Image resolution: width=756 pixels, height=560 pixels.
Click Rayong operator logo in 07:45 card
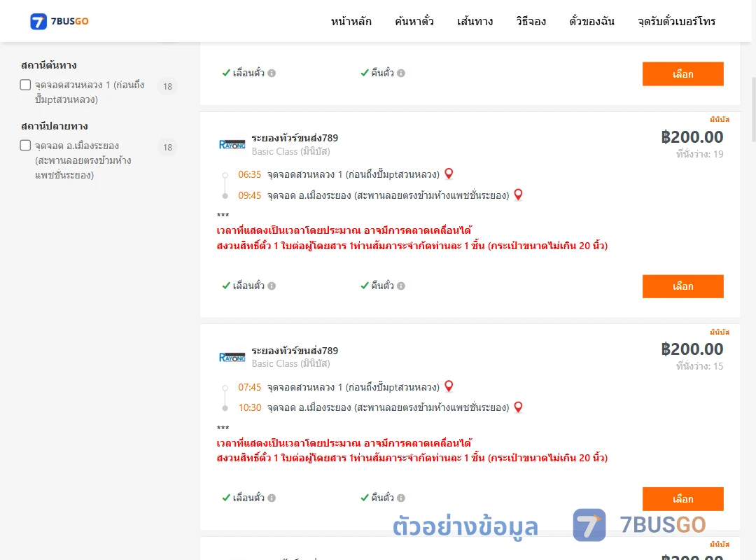coord(232,358)
